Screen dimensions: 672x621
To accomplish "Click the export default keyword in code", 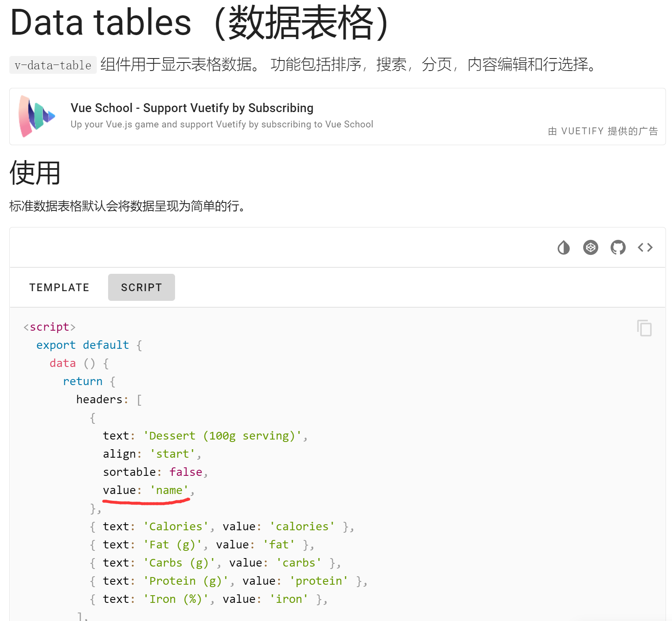I will point(82,345).
